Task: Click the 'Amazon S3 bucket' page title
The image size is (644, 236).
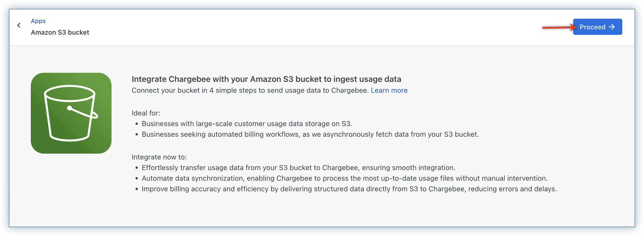Action: coord(60,32)
